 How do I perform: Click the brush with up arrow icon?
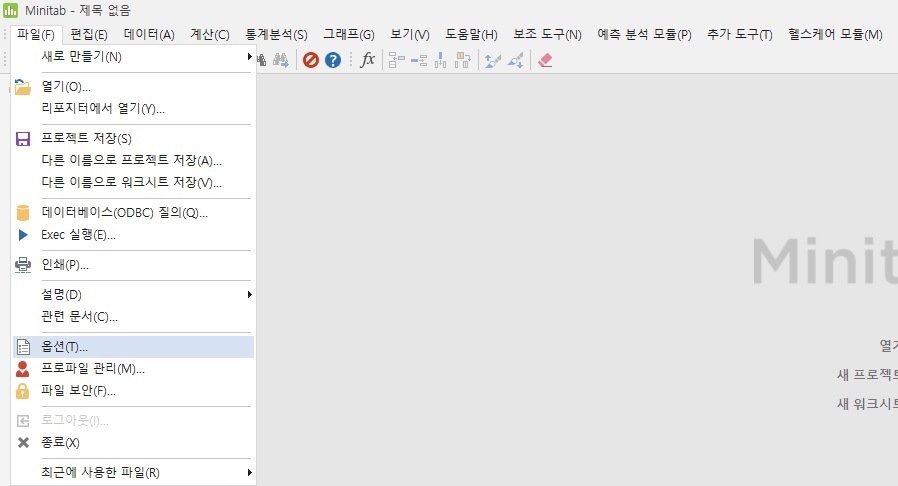[493, 60]
